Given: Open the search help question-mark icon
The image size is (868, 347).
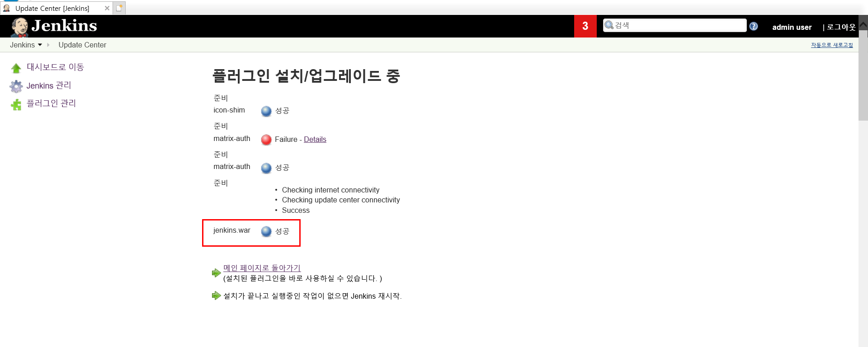Looking at the screenshot, I should [754, 26].
